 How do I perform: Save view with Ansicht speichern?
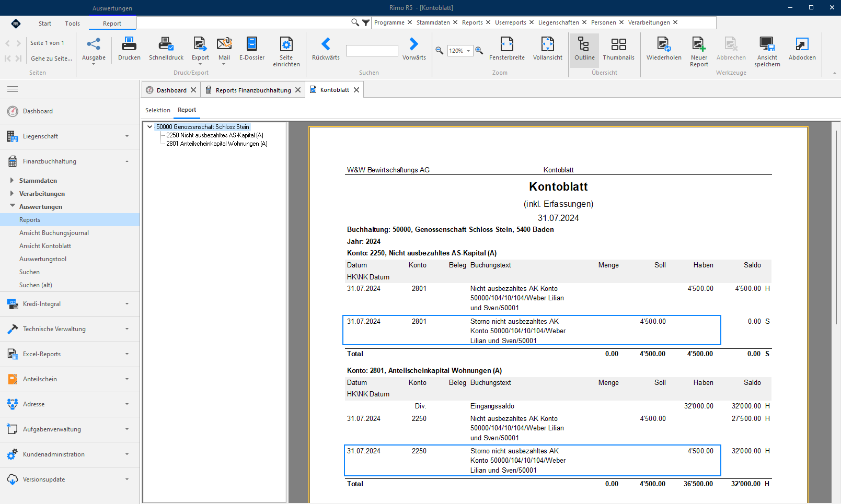767,52
